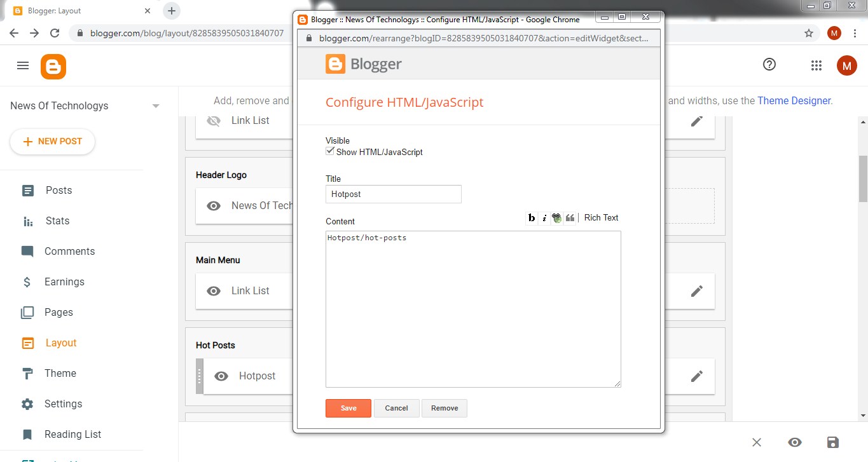The width and height of the screenshot is (868, 462).
Task: Click inside the Content text area
Action: [473, 309]
